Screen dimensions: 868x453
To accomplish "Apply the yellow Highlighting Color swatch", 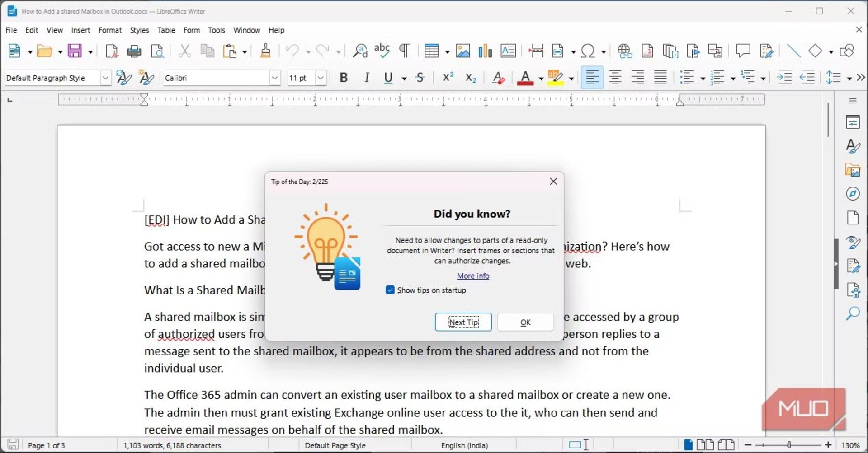I will pos(555,78).
